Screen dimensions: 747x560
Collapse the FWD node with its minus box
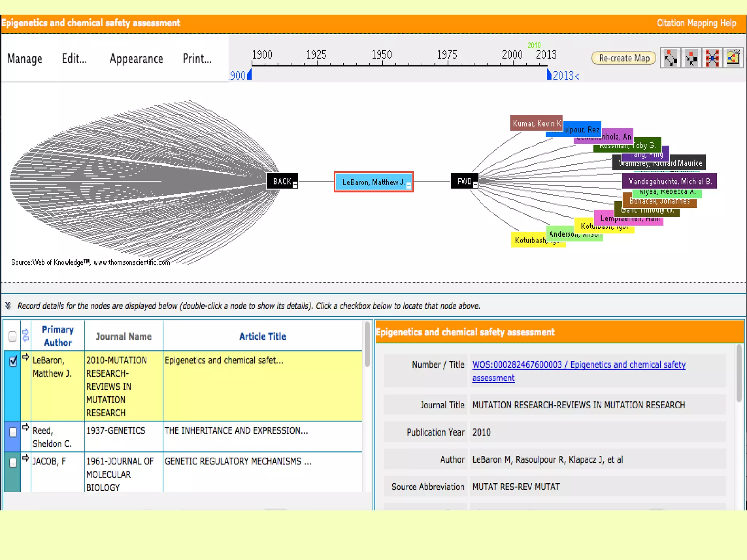(x=475, y=185)
